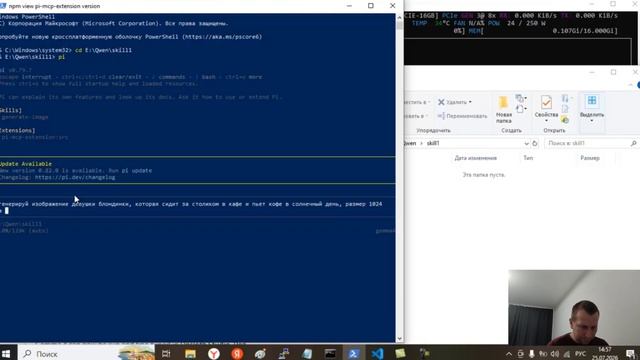The width and height of the screenshot is (640, 360).
Task: Switch to PowerShell on the taskbar
Action: click(x=353, y=353)
